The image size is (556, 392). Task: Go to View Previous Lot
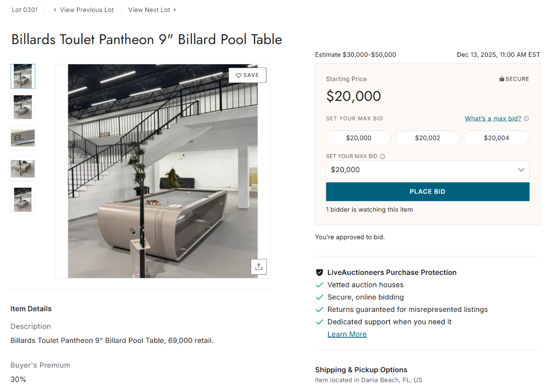point(87,10)
